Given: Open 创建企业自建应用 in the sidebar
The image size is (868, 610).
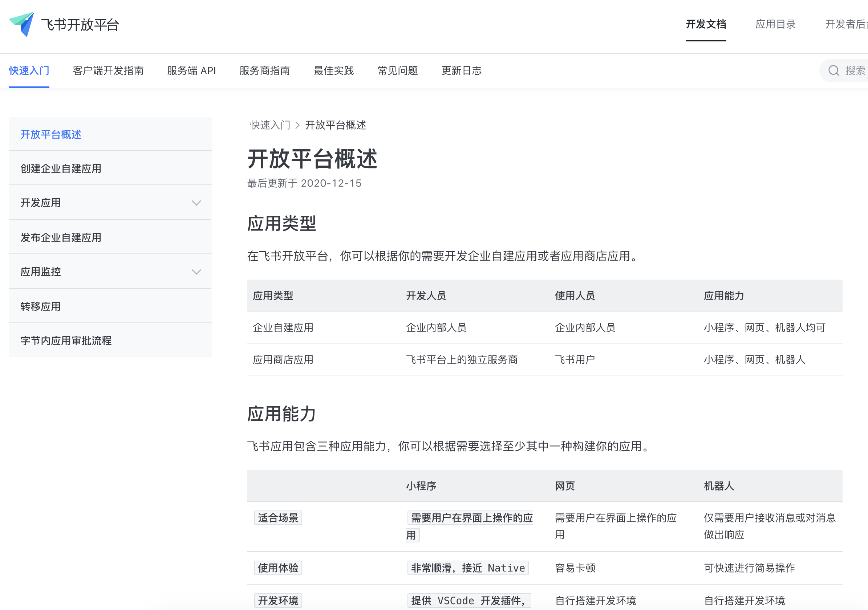Looking at the screenshot, I should click(110, 168).
